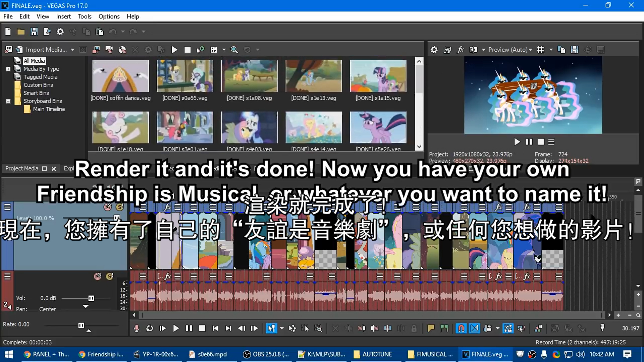Open the overlays dropdown arrow in preview
Image resolution: width=644 pixels, height=362 pixels.
point(551,50)
